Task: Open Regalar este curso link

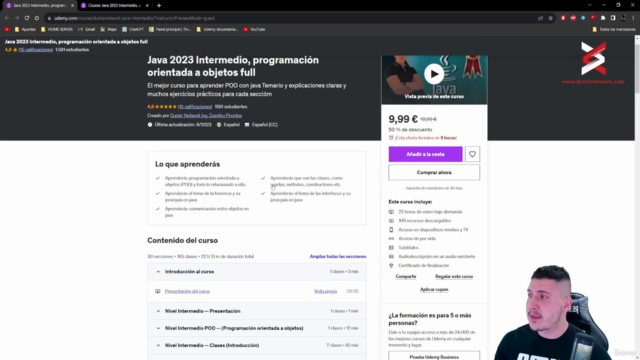Action: tap(454, 276)
